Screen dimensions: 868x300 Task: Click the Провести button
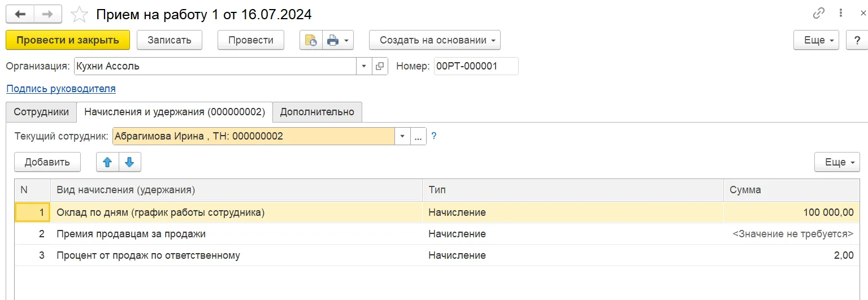point(251,40)
